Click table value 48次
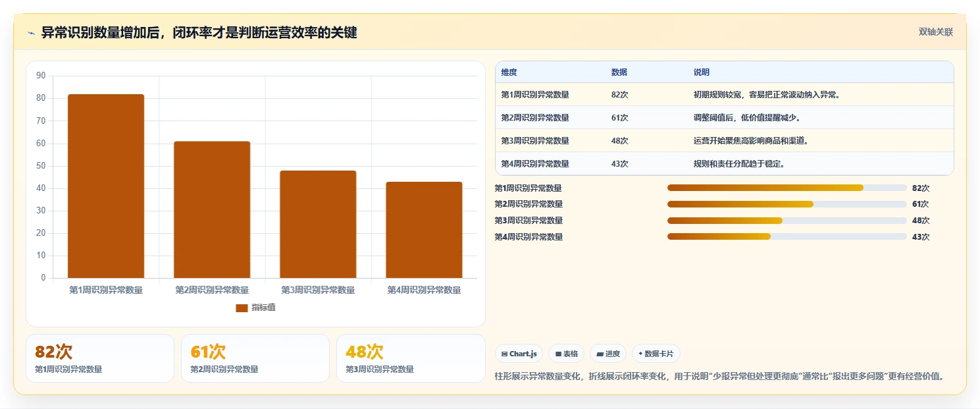 coord(619,141)
